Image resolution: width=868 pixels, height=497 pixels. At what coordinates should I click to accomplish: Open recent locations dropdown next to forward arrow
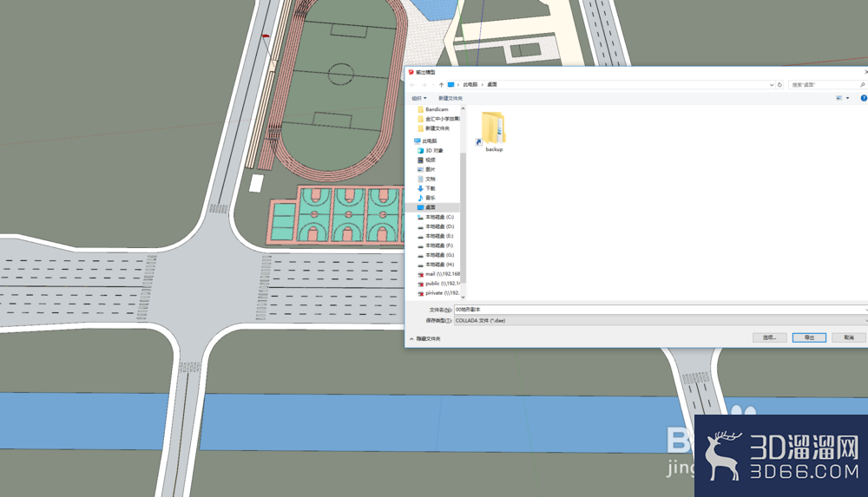coord(433,85)
